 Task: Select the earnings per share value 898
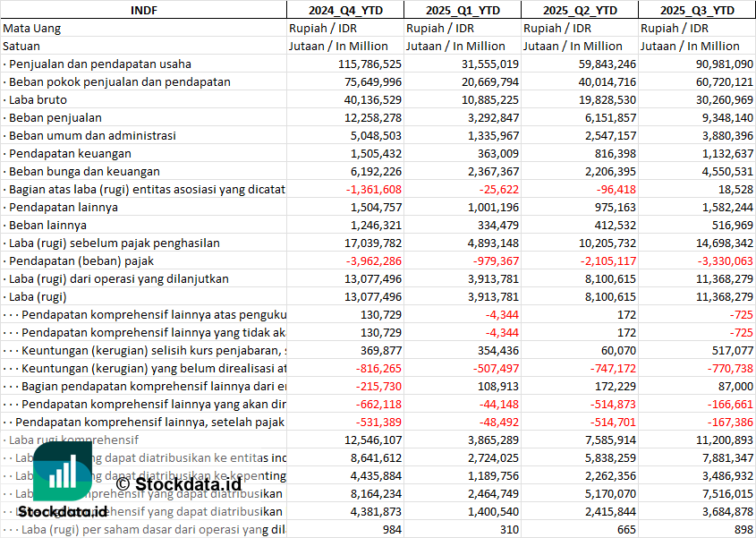pos(744,529)
